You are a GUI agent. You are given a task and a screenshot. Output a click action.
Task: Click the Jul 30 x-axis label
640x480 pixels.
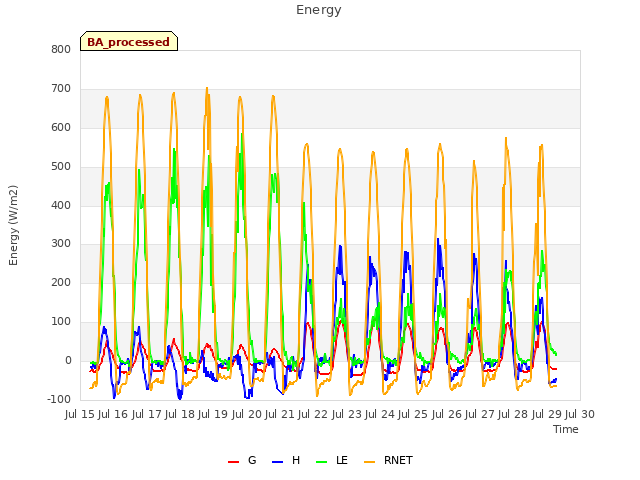pyautogui.click(x=580, y=414)
